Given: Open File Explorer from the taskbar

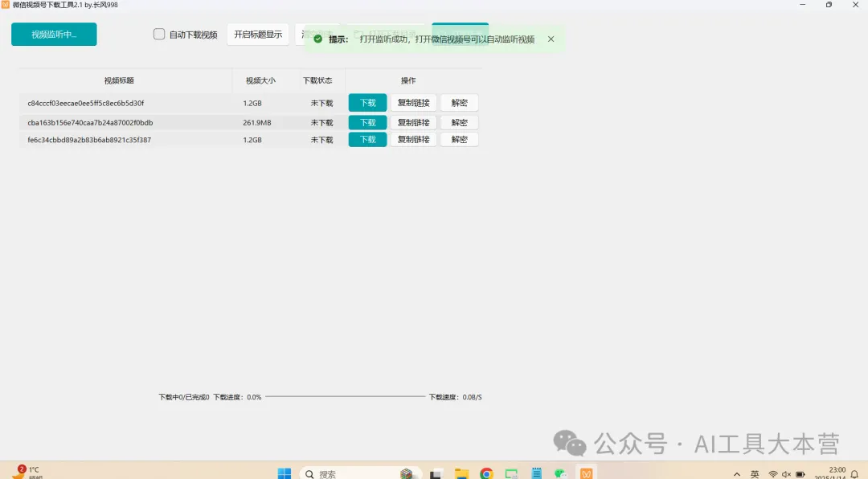Looking at the screenshot, I should [461, 473].
